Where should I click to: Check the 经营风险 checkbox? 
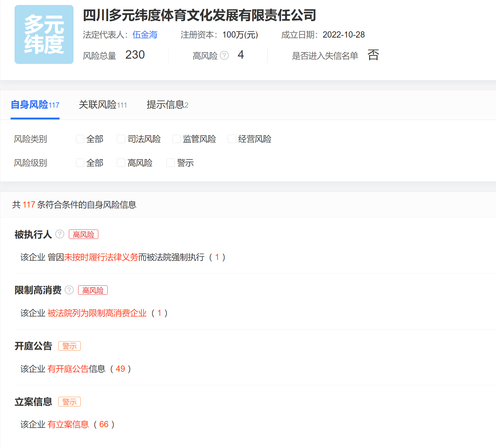[x=232, y=139]
